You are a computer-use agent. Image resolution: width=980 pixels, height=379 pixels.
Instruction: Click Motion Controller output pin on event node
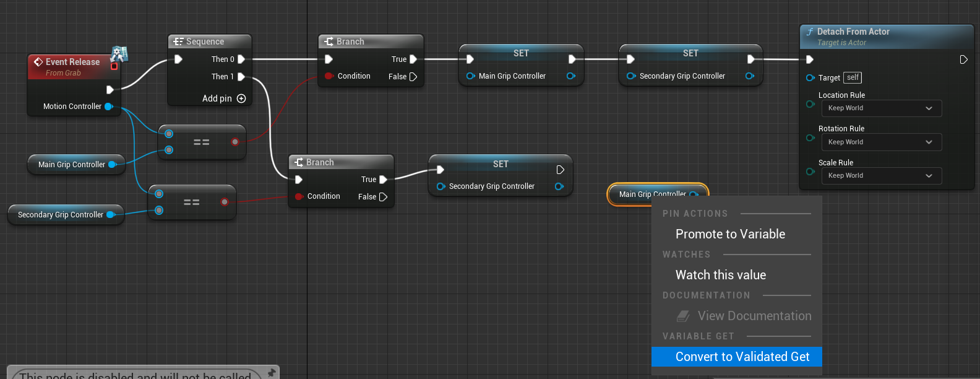109,107
